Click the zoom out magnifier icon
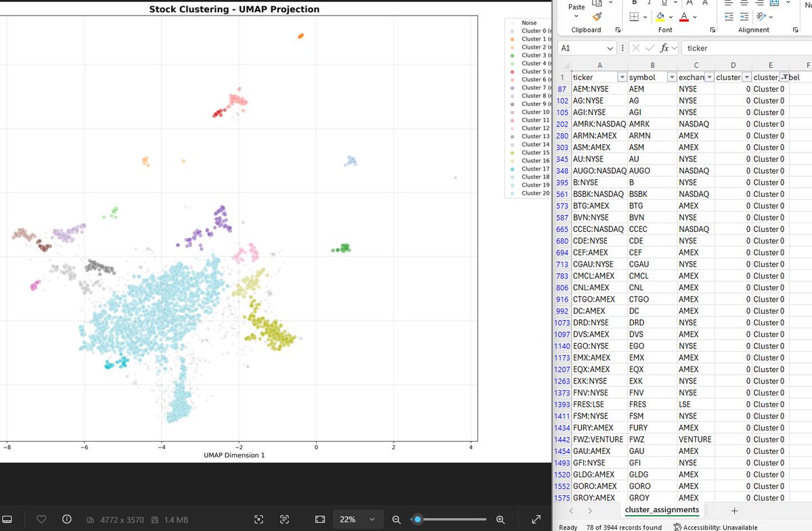The width and height of the screenshot is (812, 531). click(397, 520)
